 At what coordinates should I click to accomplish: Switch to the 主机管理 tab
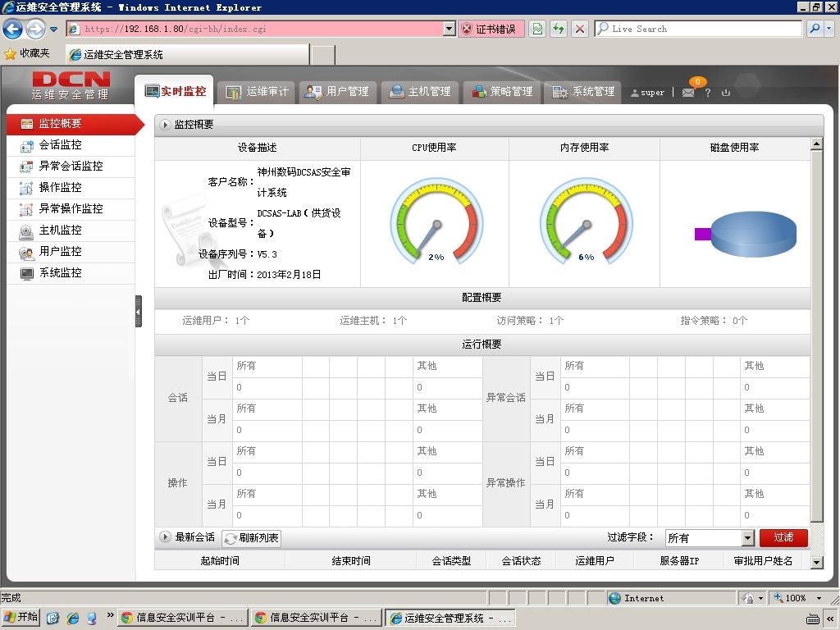(x=419, y=92)
